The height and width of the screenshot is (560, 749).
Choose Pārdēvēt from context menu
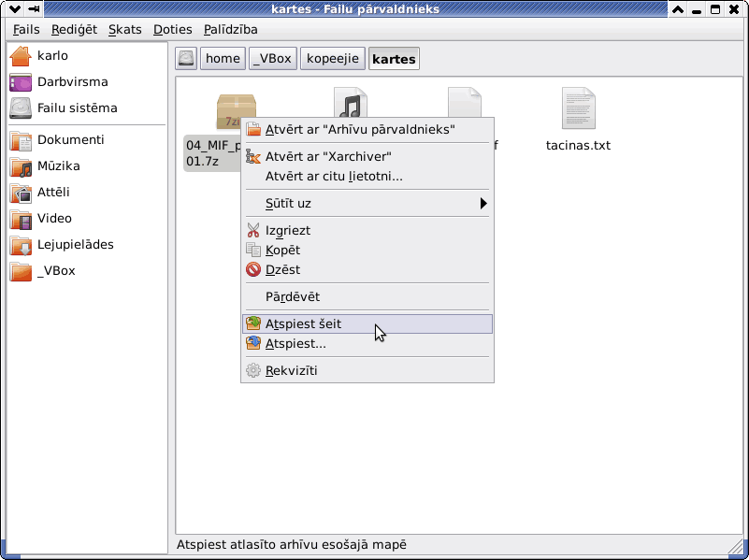pos(367,297)
